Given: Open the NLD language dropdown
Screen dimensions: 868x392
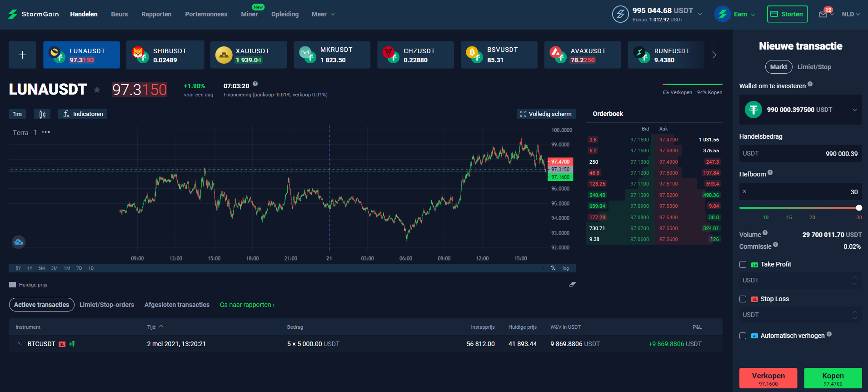Looking at the screenshot, I should click(850, 15).
